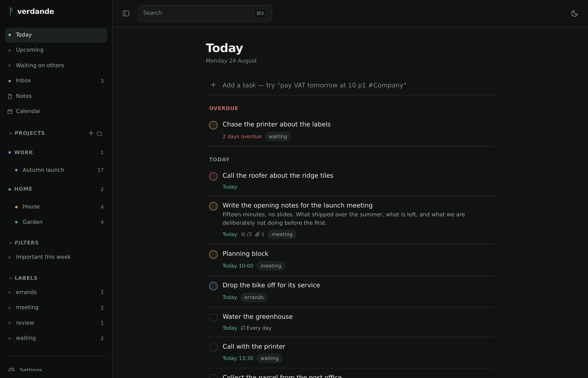
Task: Complete Chase the printer about the labels
Action: pos(213,125)
